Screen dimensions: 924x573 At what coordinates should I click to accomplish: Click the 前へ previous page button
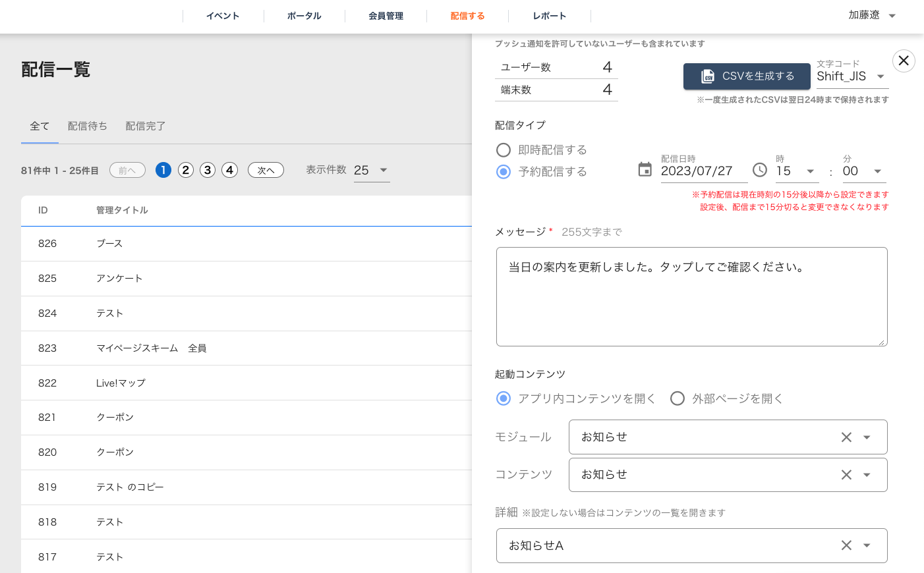click(127, 170)
